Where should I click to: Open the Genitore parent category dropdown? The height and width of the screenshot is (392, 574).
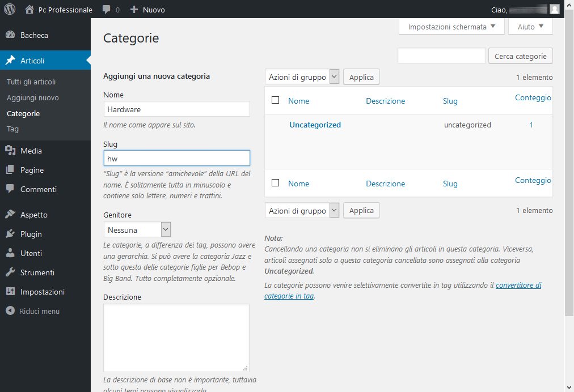137,229
